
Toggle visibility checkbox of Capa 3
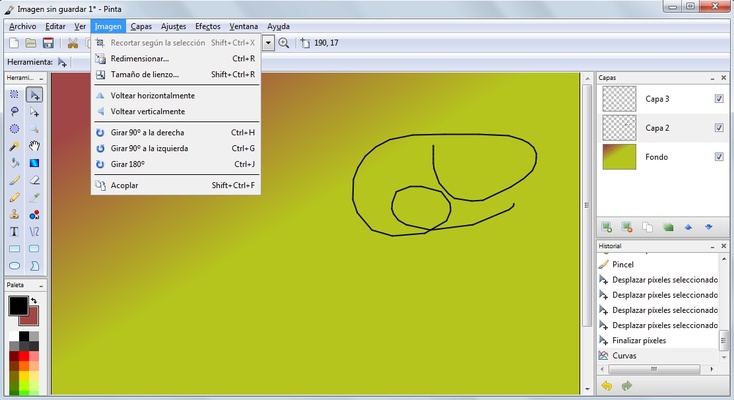tap(719, 98)
